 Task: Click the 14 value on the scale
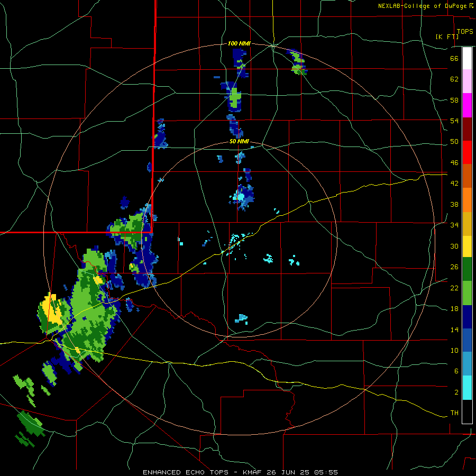point(454,329)
